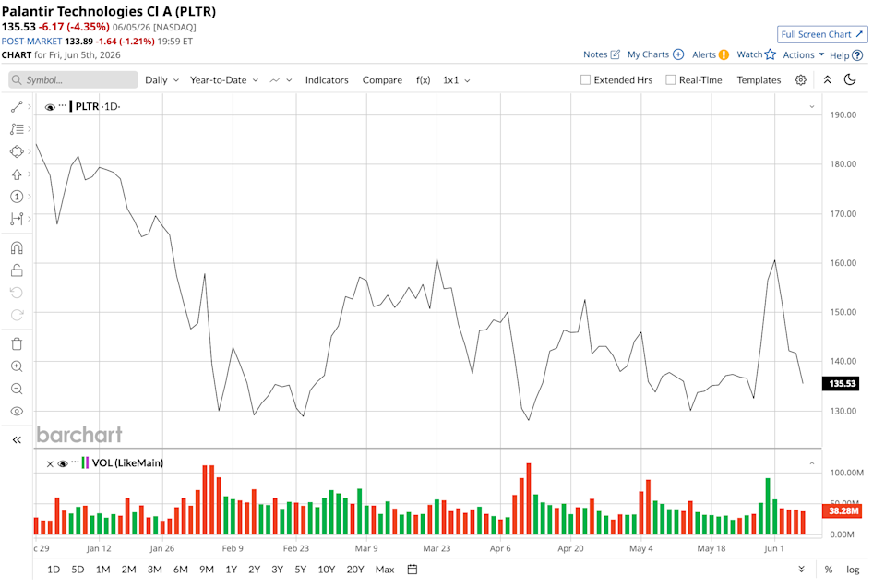Redo the chart action
The height and width of the screenshot is (588, 885).
pos(17,315)
